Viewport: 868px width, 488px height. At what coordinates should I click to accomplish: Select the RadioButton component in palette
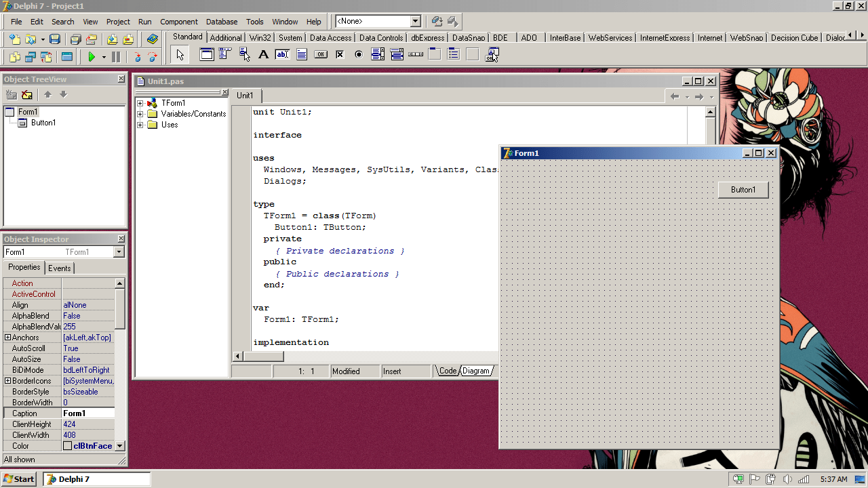point(359,54)
